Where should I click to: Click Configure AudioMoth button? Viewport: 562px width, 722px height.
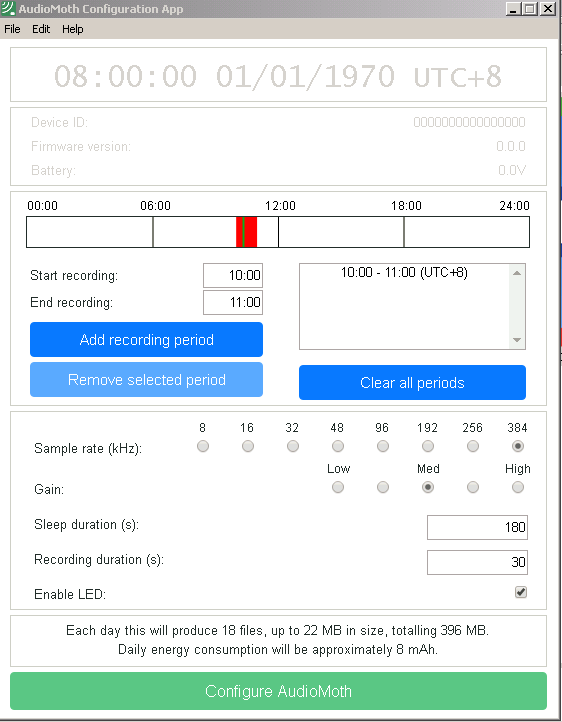278,691
